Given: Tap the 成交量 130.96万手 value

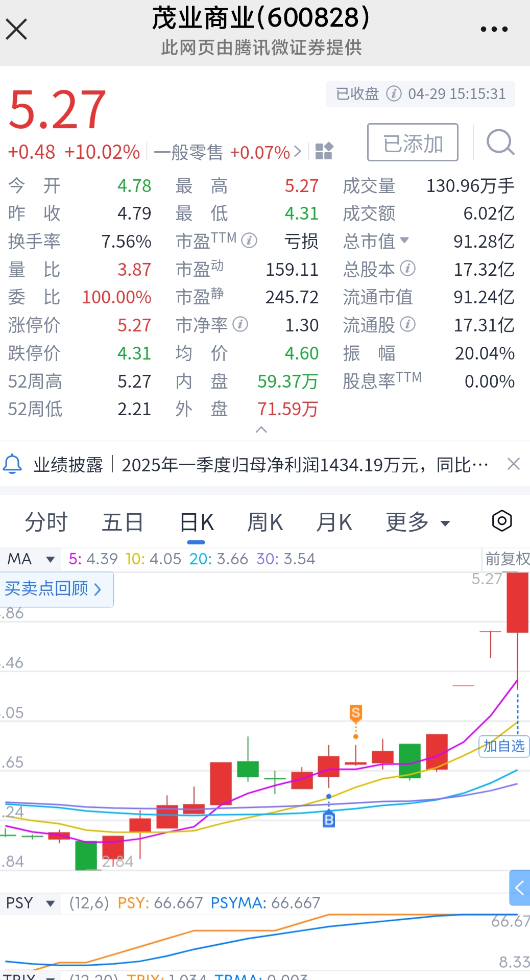Looking at the screenshot, I should click(x=470, y=185).
